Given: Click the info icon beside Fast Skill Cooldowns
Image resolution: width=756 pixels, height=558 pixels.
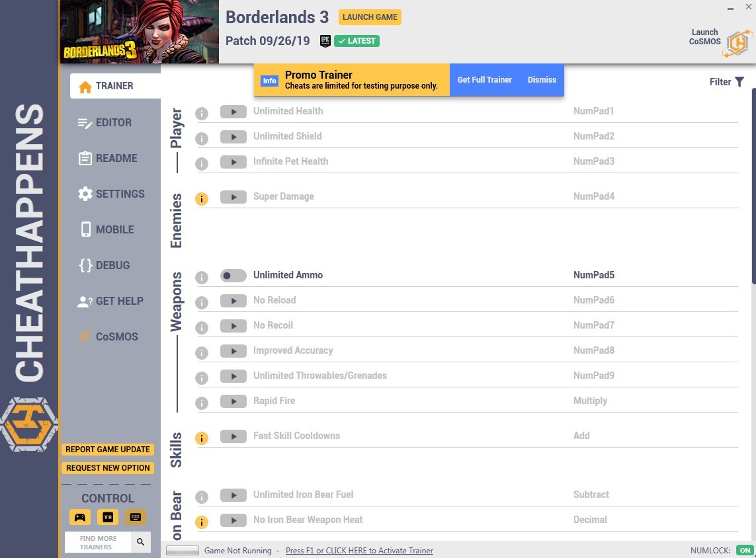Looking at the screenshot, I should pyautogui.click(x=202, y=438).
